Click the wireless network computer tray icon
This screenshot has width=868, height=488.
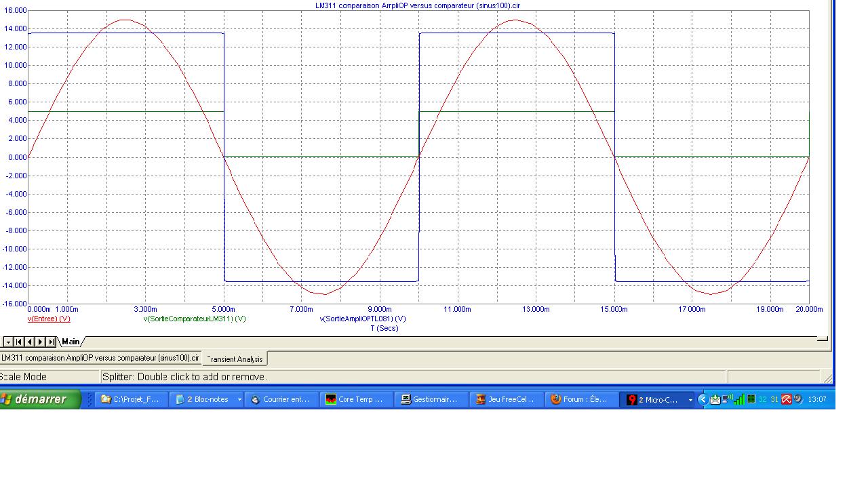click(x=727, y=399)
